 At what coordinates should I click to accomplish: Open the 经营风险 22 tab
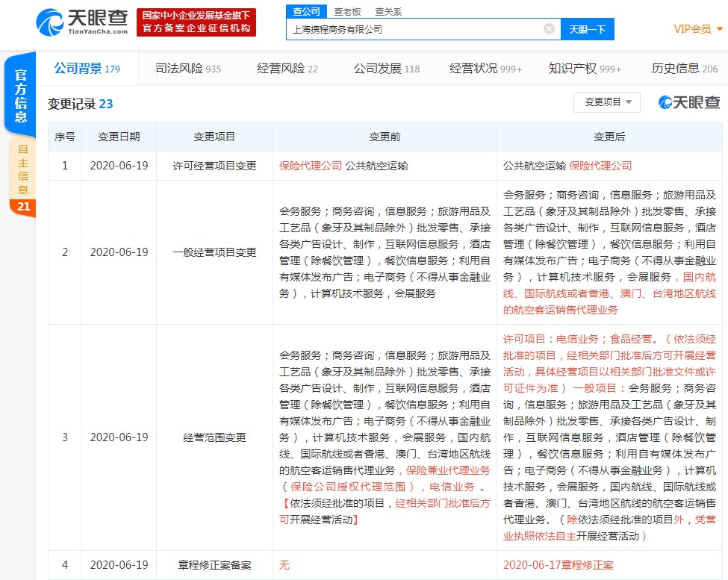pos(287,69)
